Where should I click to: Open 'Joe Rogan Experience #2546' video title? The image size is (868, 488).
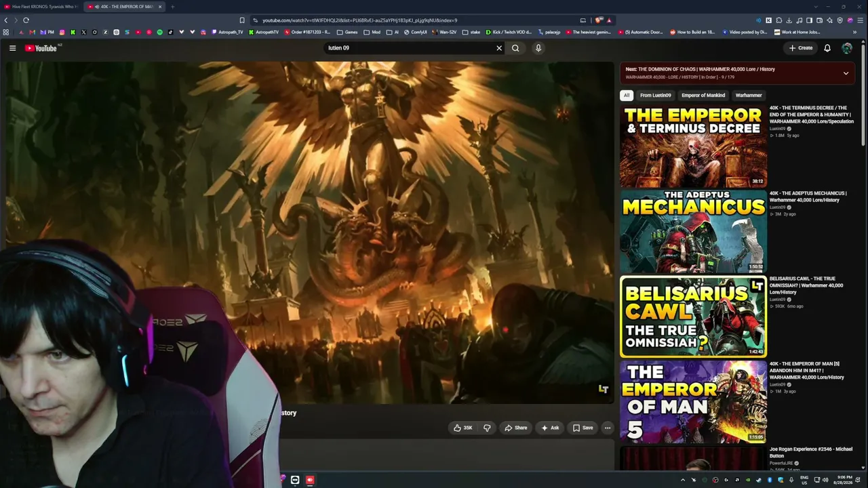coord(811,452)
